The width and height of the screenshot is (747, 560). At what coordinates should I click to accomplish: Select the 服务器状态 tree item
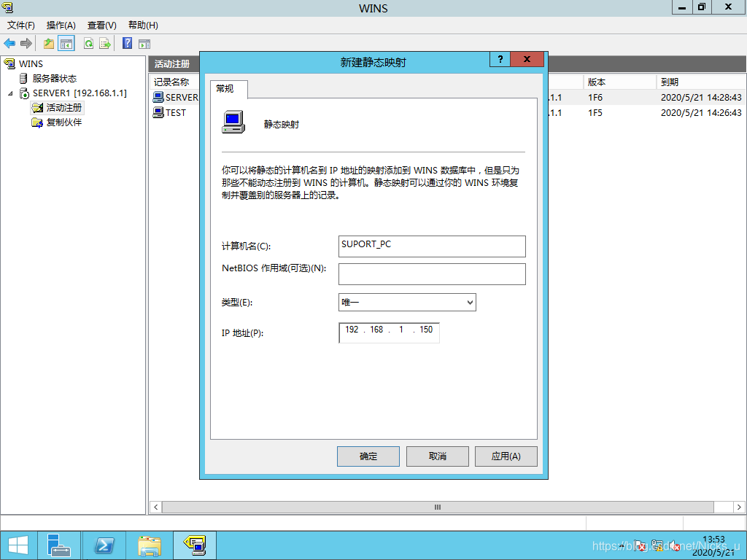pyautogui.click(x=54, y=78)
